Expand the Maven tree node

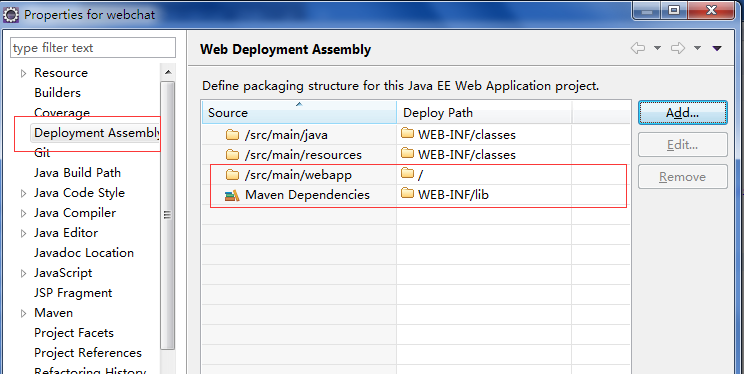[x=23, y=313]
